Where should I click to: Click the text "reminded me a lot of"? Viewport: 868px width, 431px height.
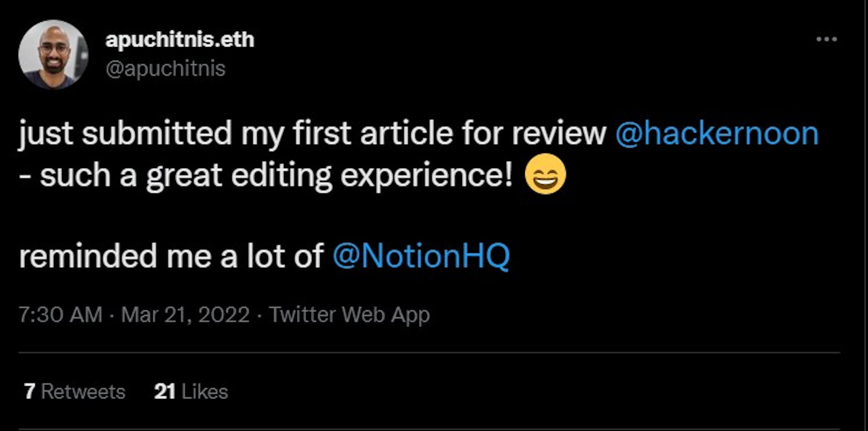coord(171,256)
